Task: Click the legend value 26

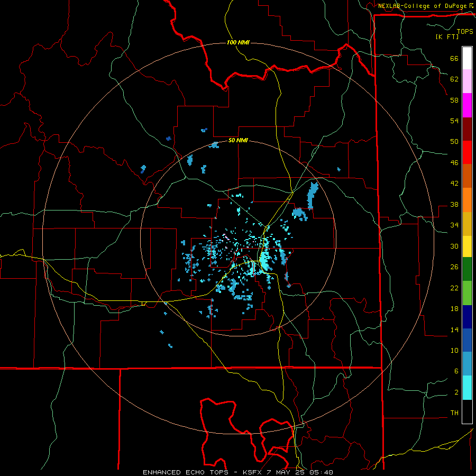Action: point(454,267)
